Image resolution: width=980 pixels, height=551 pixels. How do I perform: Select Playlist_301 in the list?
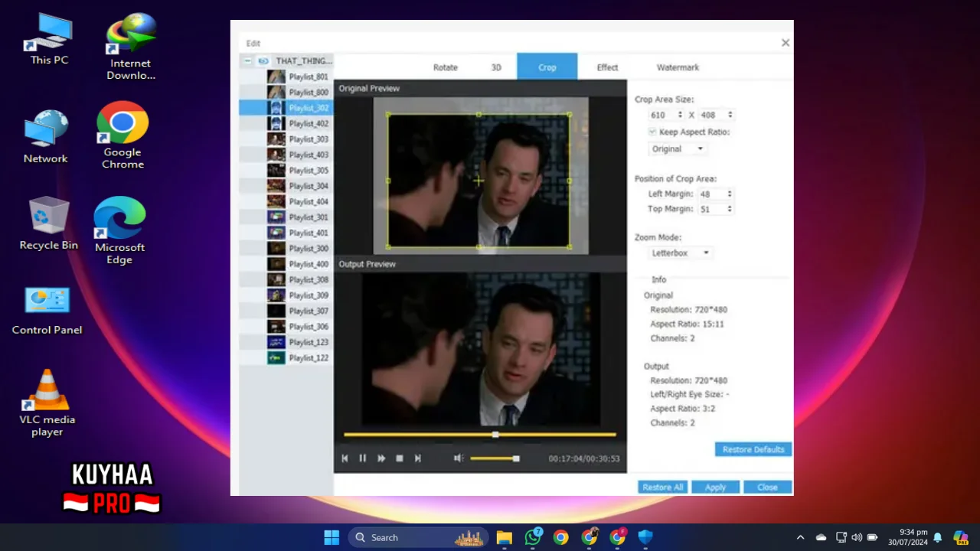286,217
